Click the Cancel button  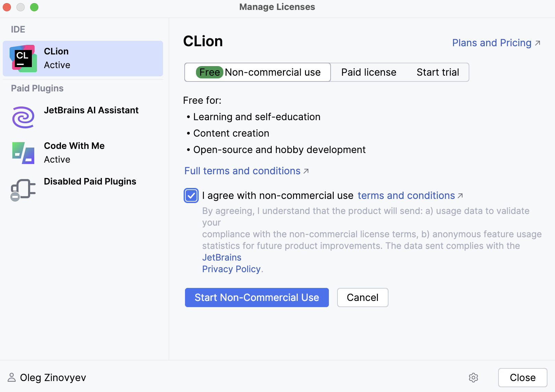(362, 298)
